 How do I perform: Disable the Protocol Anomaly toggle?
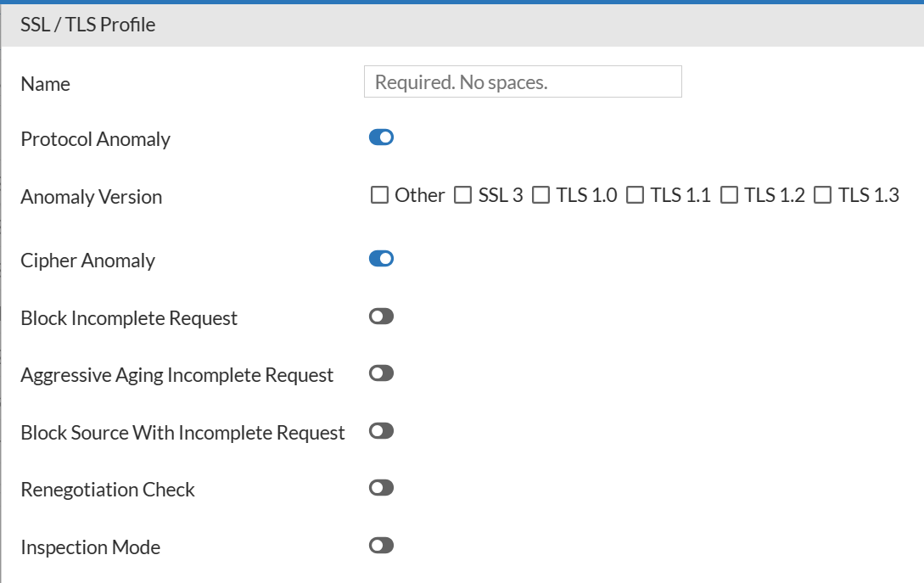[x=381, y=137]
